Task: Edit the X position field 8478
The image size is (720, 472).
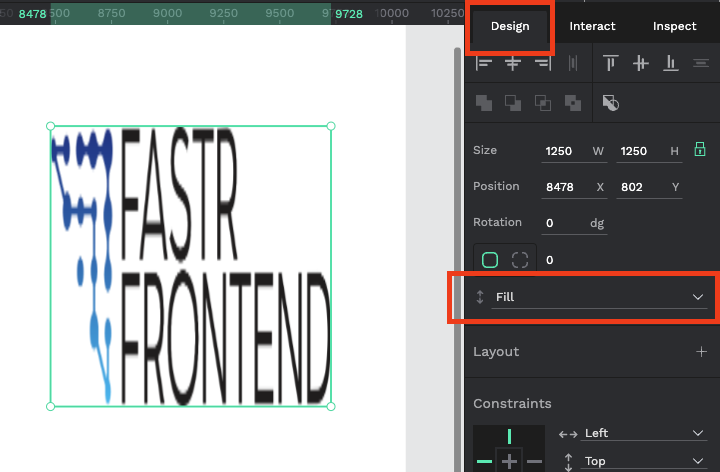Action: (x=574, y=187)
